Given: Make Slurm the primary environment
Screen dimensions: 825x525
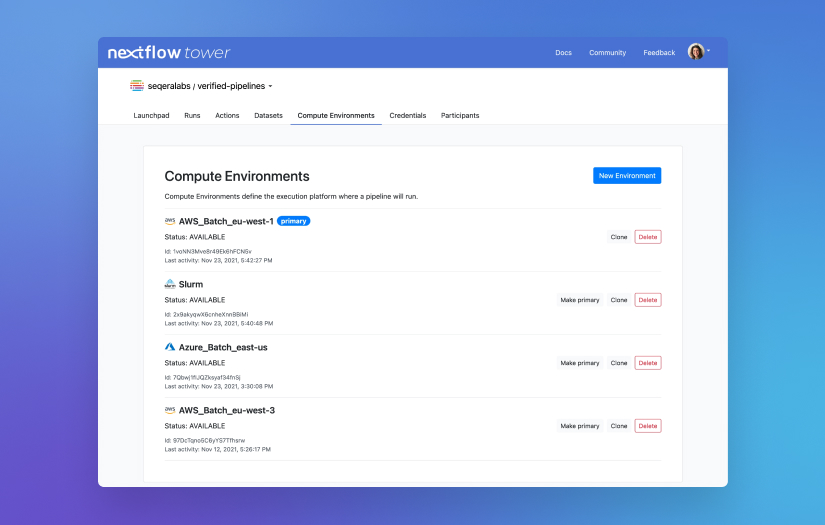Looking at the screenshot, I should click(580, 300).
